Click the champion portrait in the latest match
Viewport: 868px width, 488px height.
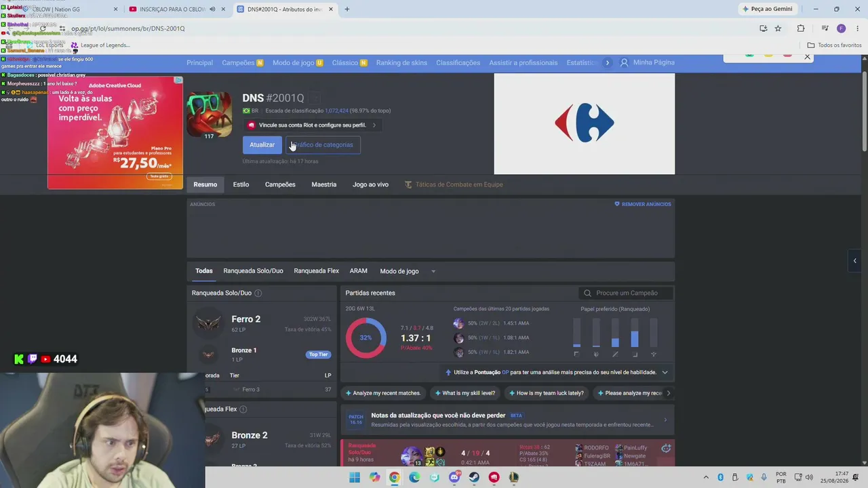[411, 455]
